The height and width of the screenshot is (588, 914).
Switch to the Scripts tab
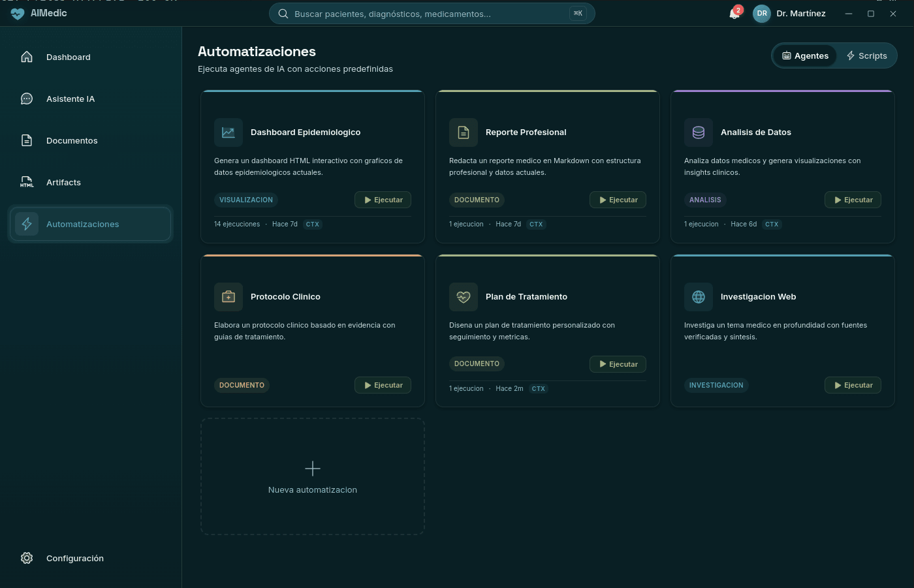tap(867, 55)
